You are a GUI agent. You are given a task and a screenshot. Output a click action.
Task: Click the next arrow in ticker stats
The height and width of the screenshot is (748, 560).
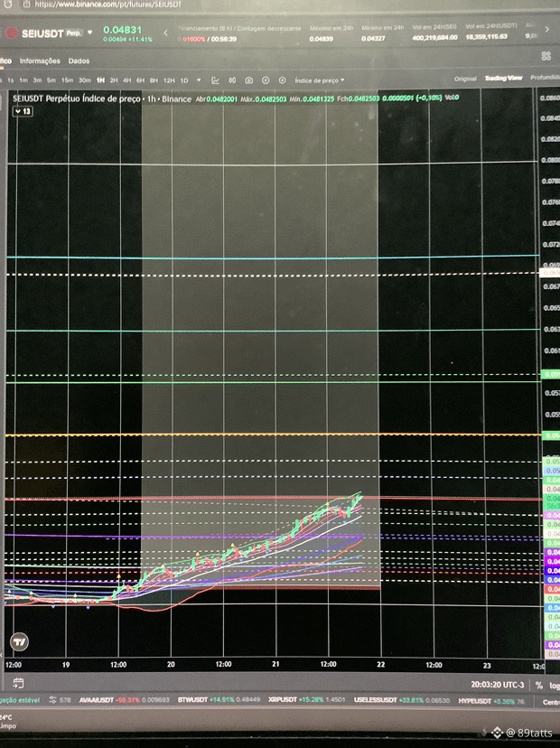[x=547, y=30]
